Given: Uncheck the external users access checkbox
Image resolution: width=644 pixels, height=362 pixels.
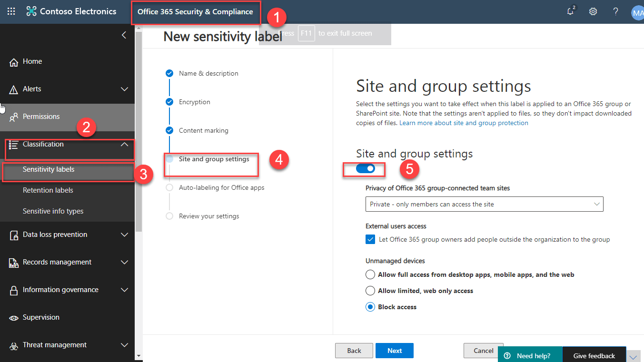Looking at the screenshot, I should pos(370,240).
